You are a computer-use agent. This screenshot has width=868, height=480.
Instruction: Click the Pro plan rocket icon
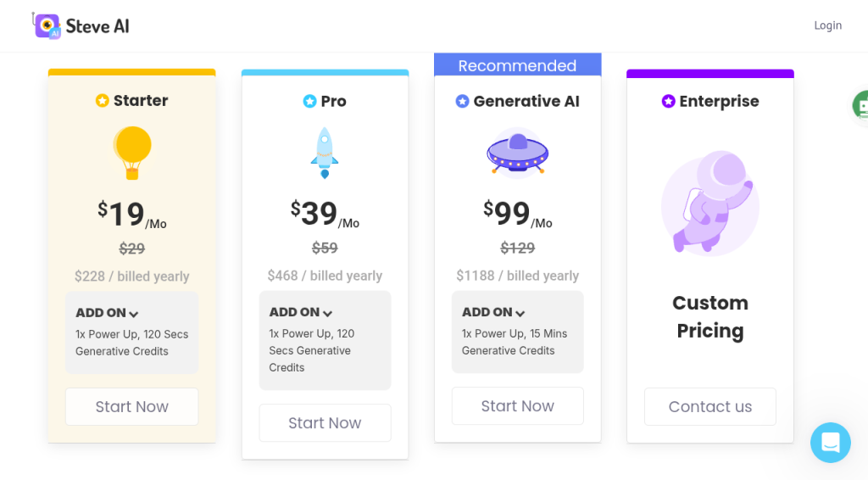tap(325, 153)
